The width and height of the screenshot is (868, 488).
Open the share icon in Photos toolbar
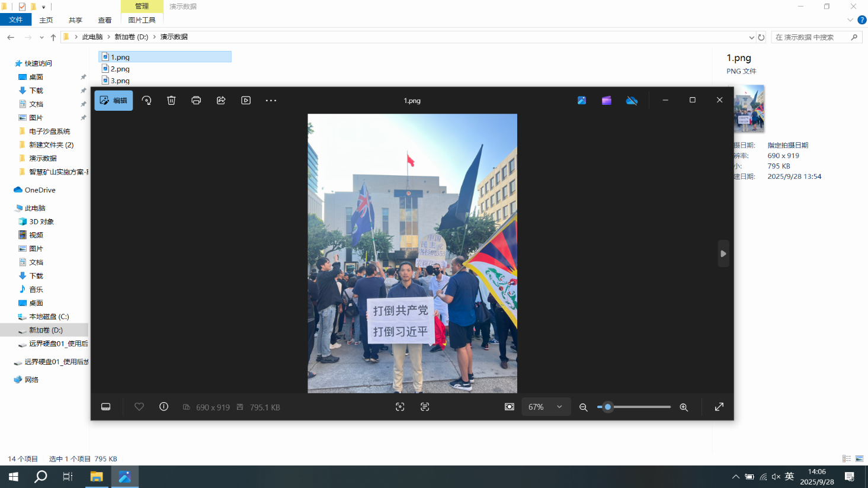coord(221,101)
